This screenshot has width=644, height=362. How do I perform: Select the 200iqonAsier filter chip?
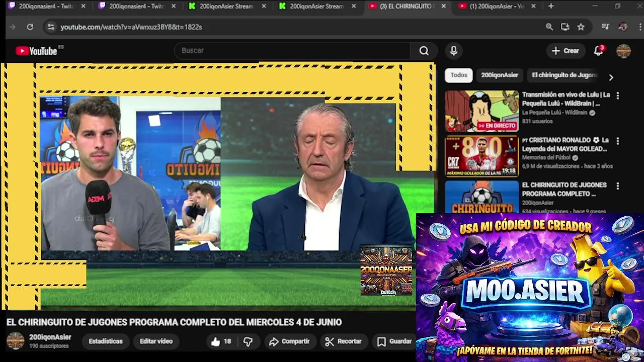[x=500, y=75]
